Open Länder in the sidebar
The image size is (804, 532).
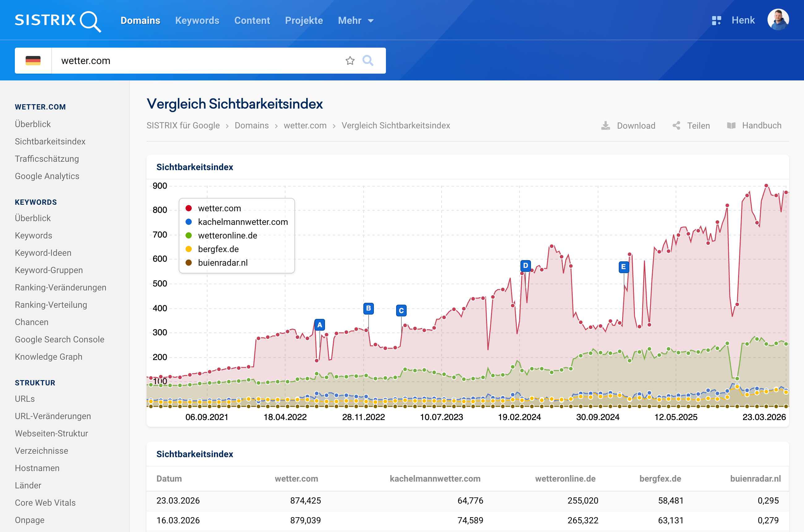(x=28, y=485)
